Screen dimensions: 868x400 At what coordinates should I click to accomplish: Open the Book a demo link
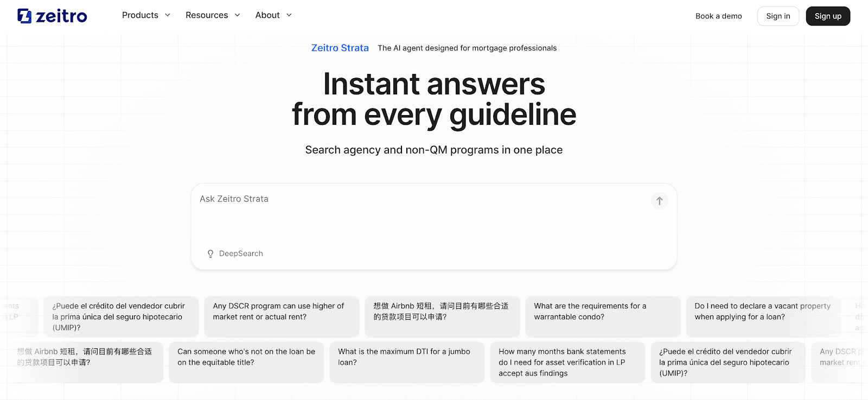(x=718, y=16)
